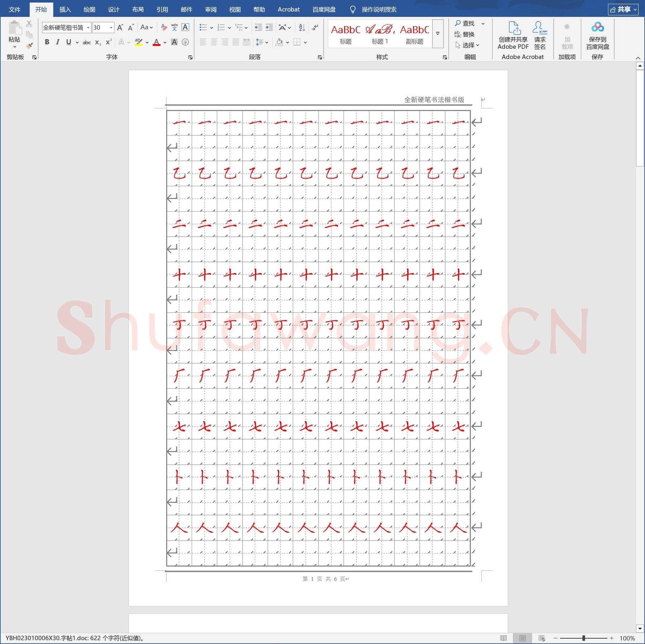Apply yellow text highlight color
Image resolution: width=645 pixels, height=644 pixels.
point(139,42)
